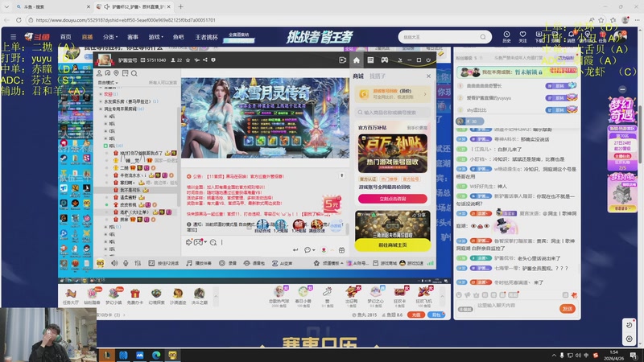Open the Douyu hamburger menu icon
Screen dimensions: 644x362
[13, 37]
